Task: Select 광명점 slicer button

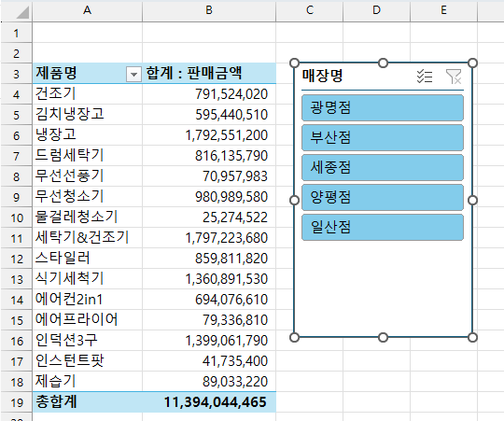Action: [x=383, y=107]
